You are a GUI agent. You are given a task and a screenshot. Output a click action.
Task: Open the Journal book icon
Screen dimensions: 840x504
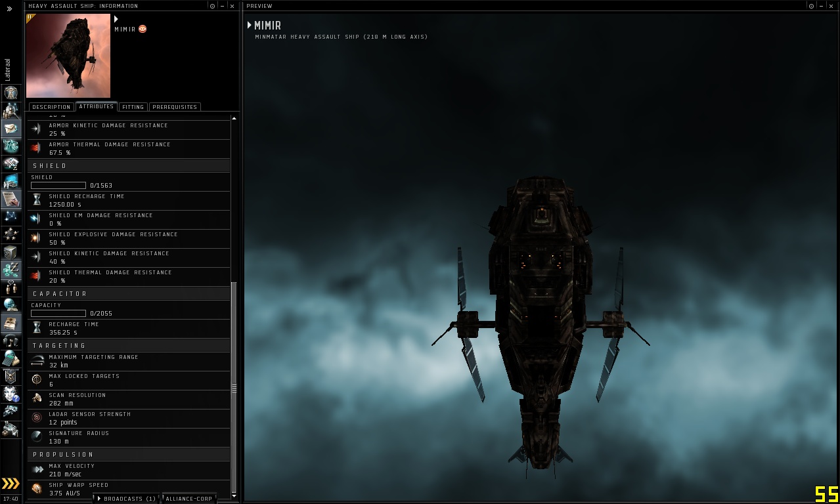11,323
